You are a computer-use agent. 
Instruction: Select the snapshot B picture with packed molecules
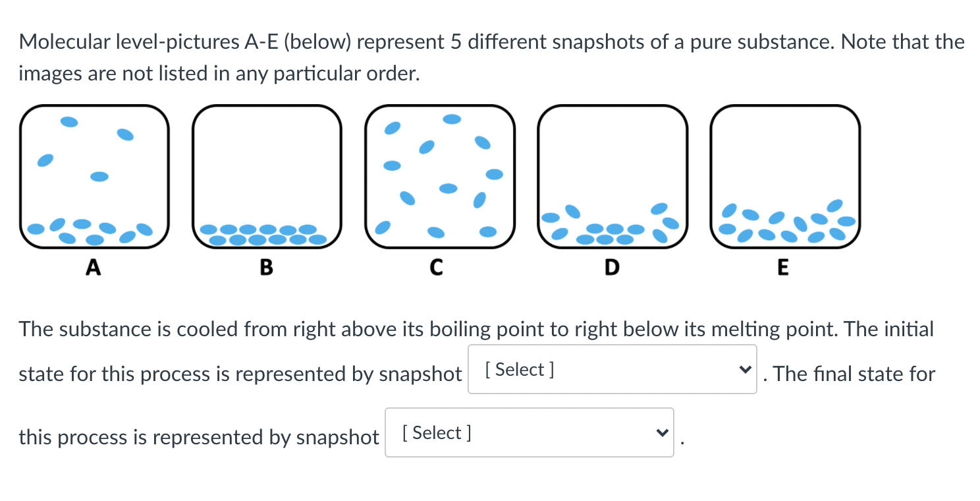coord(267,177)
